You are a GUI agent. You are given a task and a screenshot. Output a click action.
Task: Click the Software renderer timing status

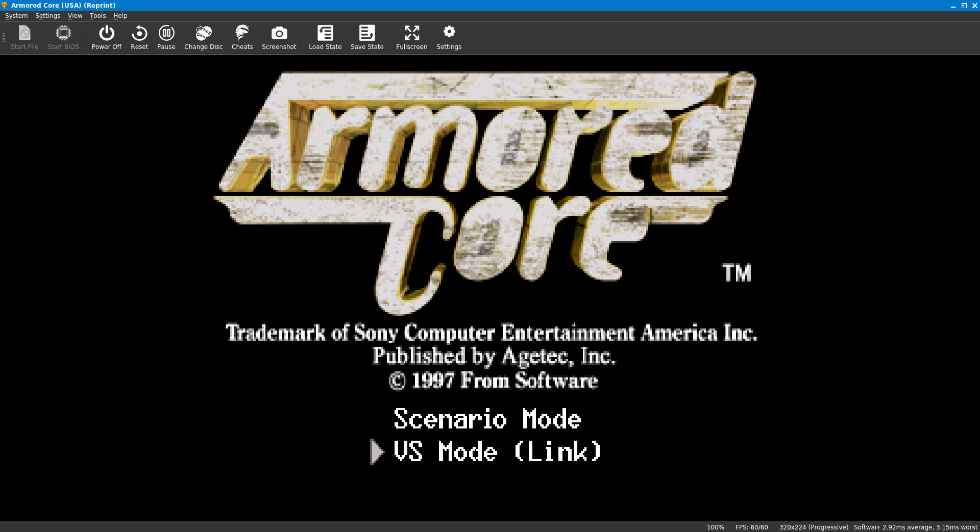click(915, 527)
